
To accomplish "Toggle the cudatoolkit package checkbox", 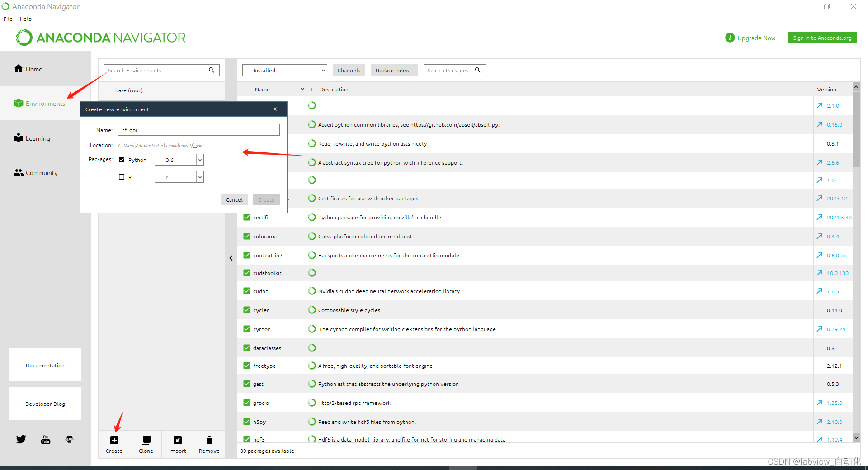I will pos(247,273).
